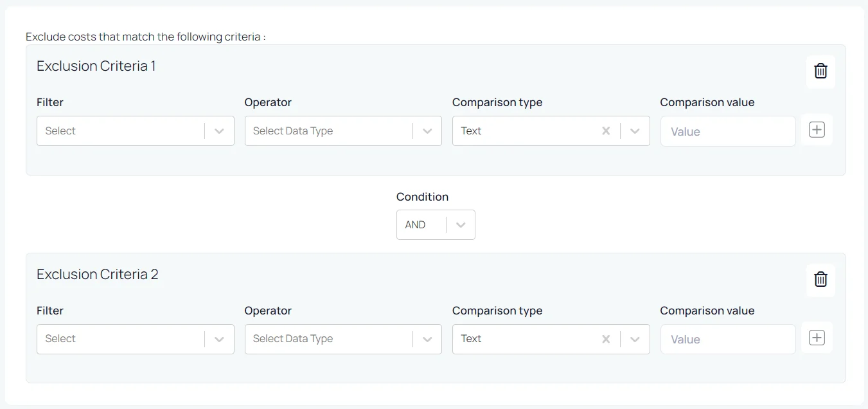
Task: Click Comparison value field in Criteria 2
Action: point(728,340)
